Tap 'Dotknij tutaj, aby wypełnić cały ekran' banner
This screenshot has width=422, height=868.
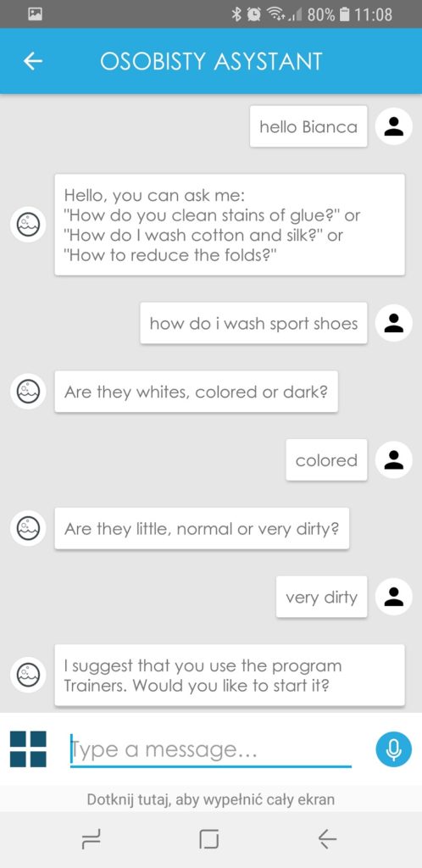point(211,799)
